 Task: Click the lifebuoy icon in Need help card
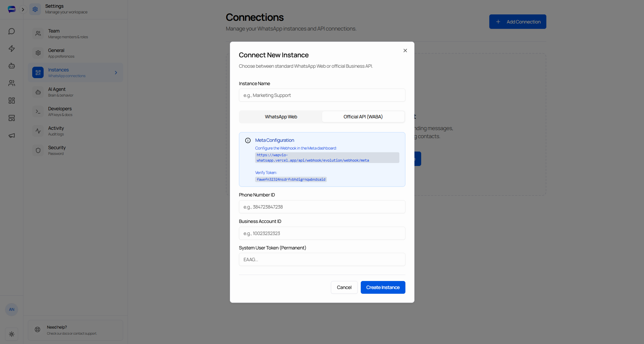point(38,330)
